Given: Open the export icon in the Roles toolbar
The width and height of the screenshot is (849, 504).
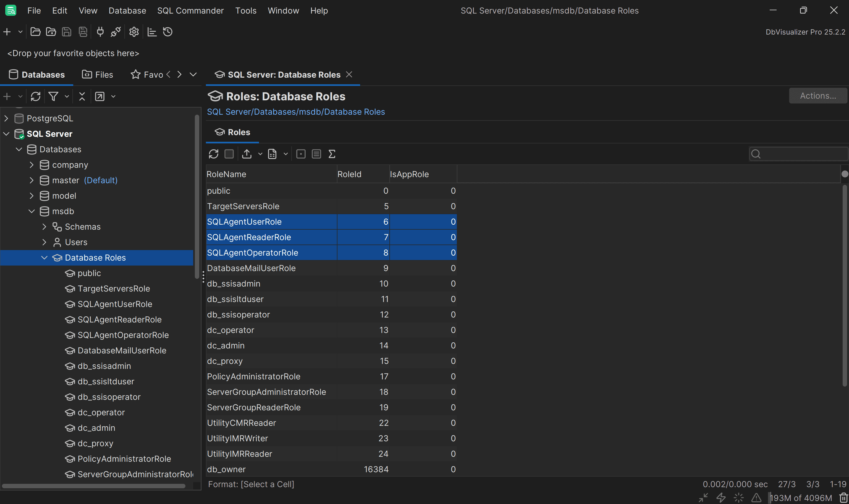Looking at the screenshot, I should 247,154.
